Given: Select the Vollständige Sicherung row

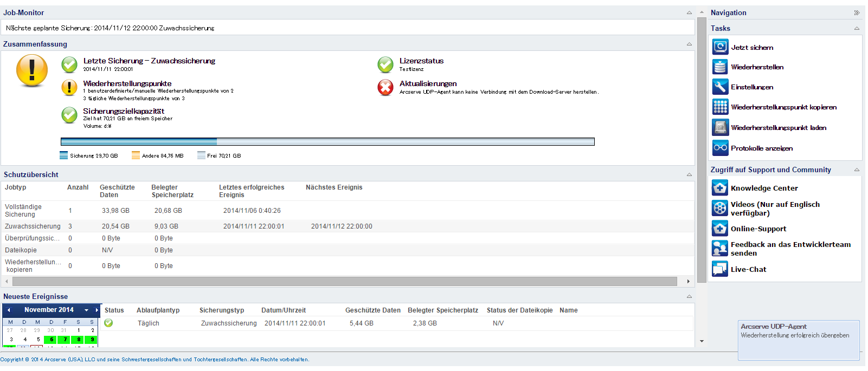Looking at the screenshot, I should pyautogui.click(x=348, y=211).
